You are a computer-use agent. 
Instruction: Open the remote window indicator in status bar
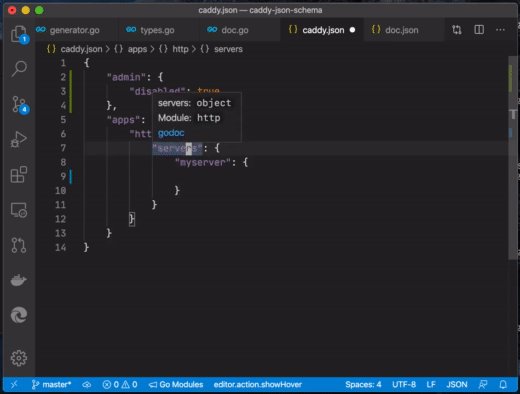tap(14, 385)
